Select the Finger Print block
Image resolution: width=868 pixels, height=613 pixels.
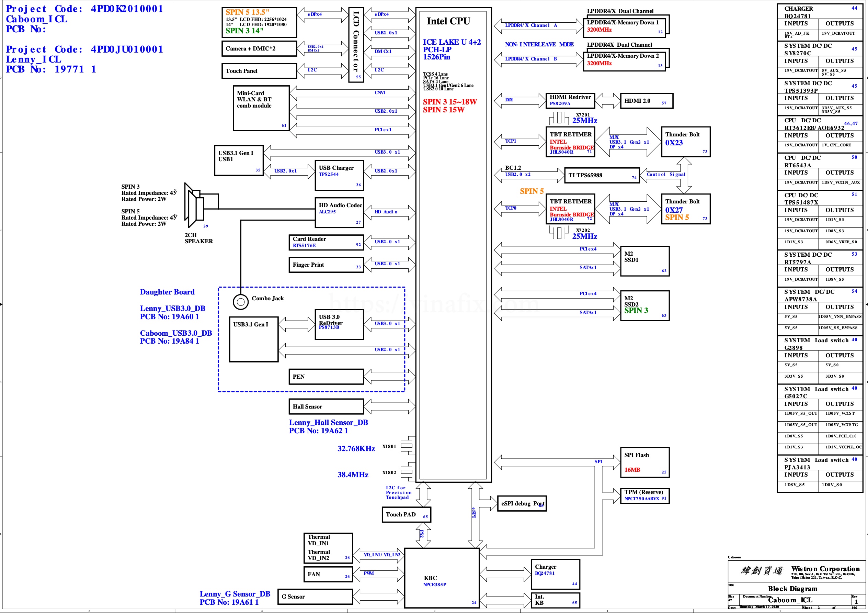[326, 265]
